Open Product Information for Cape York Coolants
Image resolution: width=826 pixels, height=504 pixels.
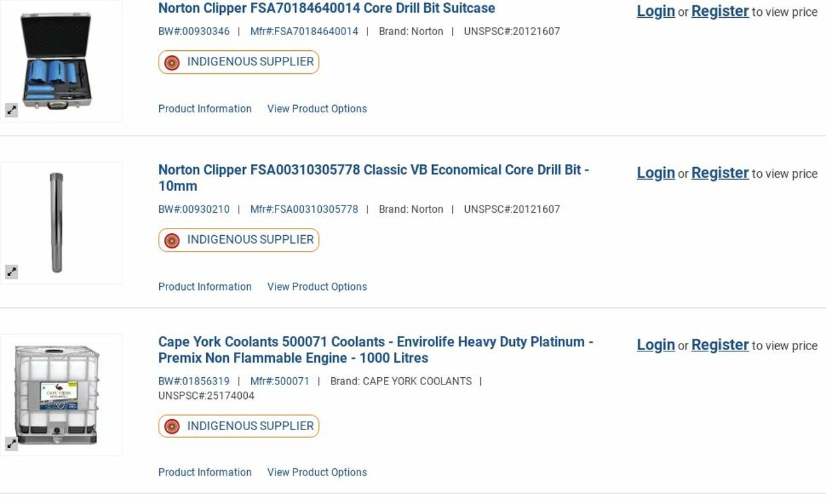205,472
